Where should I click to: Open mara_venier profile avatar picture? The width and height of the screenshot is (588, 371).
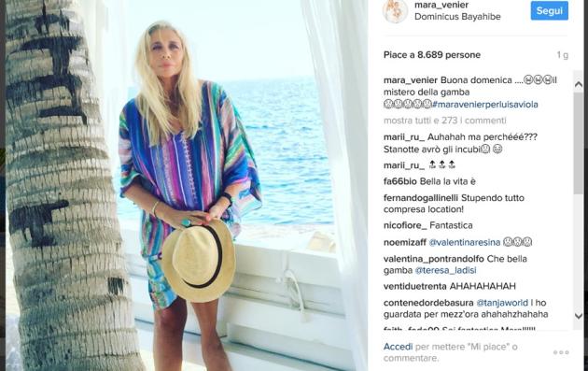click(395, 11)
